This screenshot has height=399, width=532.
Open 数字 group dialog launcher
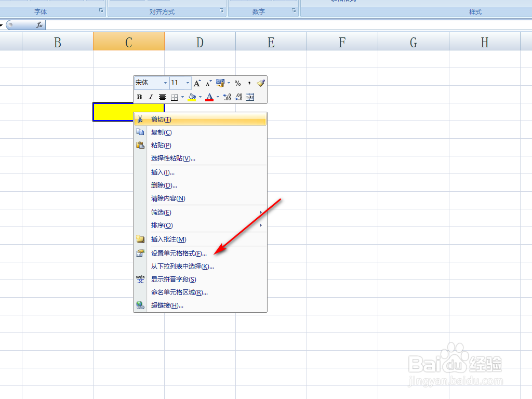point(294,10)
